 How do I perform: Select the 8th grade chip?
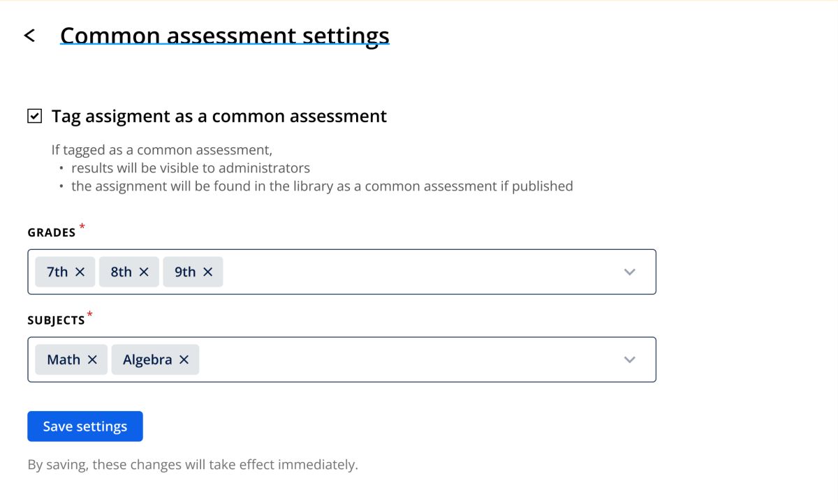pyautogui.click(x=121, y=272)
